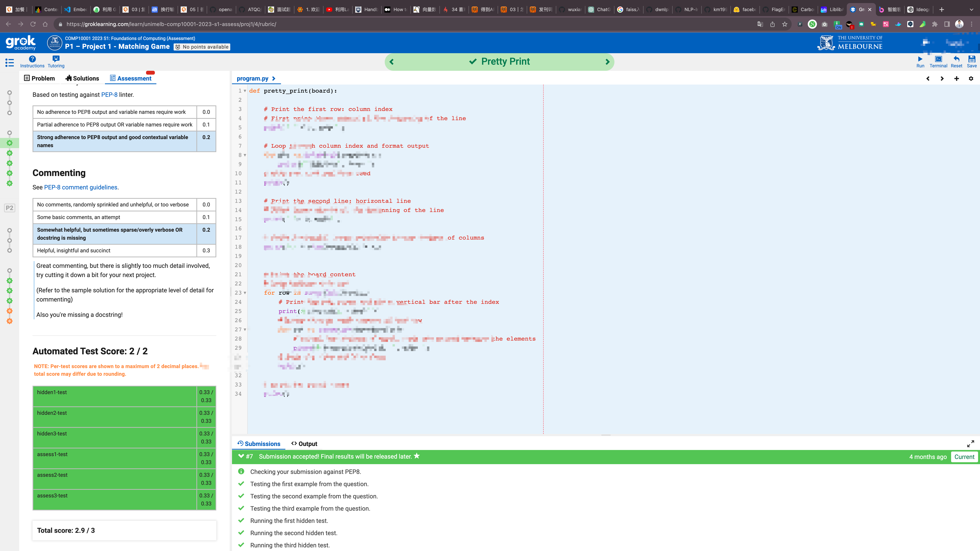Open a new browser tab
Viewport: 980px width, 551px height.
tap(942, 10)
